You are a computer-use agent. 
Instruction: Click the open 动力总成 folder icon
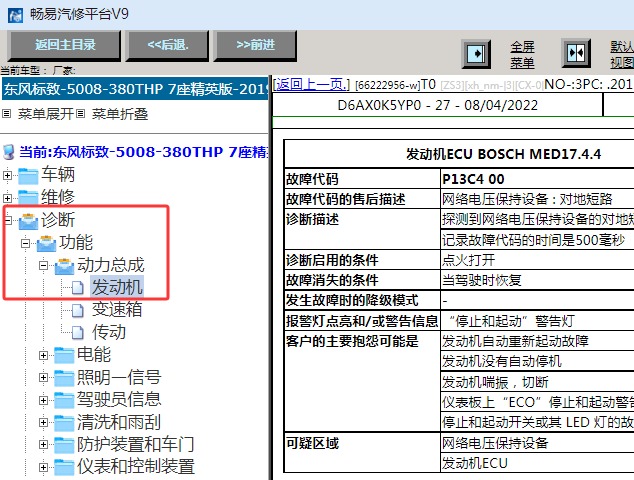[64, 266]
